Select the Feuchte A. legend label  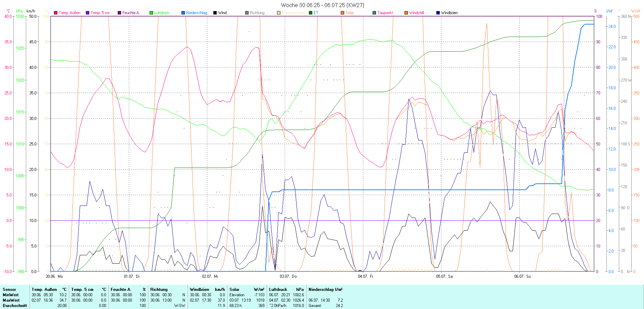tap(131, 13)
